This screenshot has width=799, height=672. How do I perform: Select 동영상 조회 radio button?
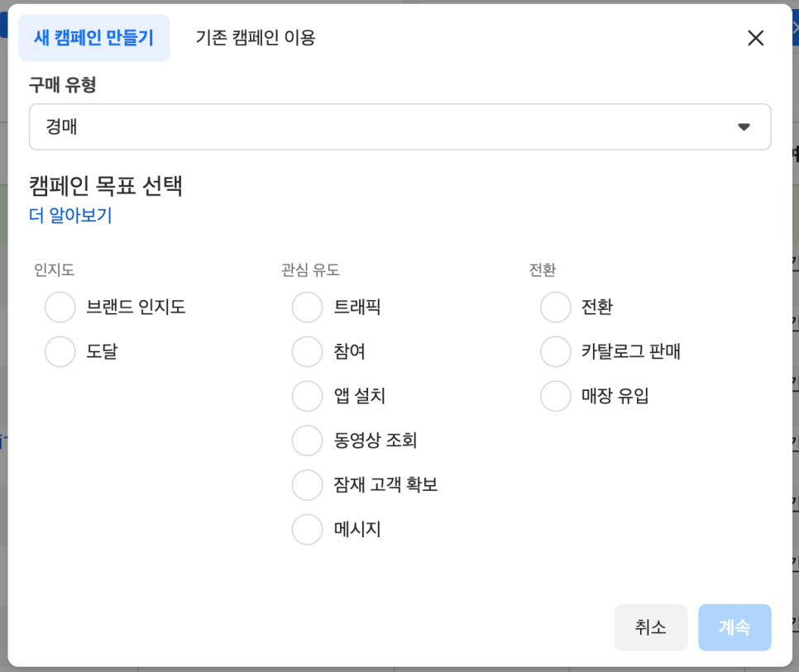pos(307,441)
